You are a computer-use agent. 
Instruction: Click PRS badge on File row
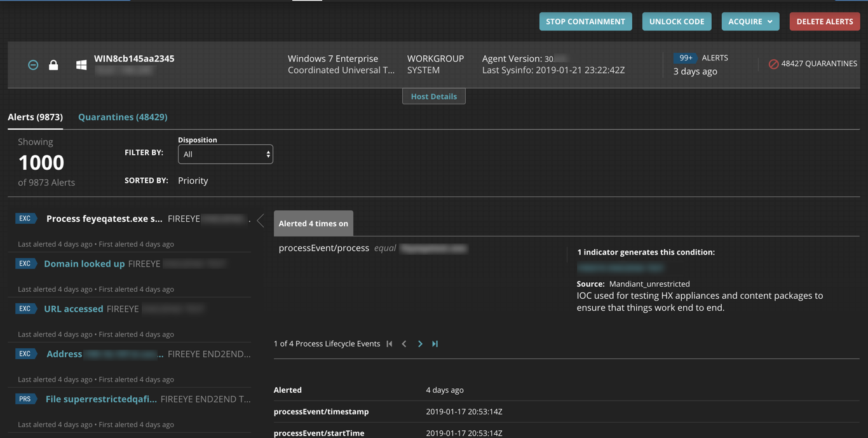click(25, 399)
